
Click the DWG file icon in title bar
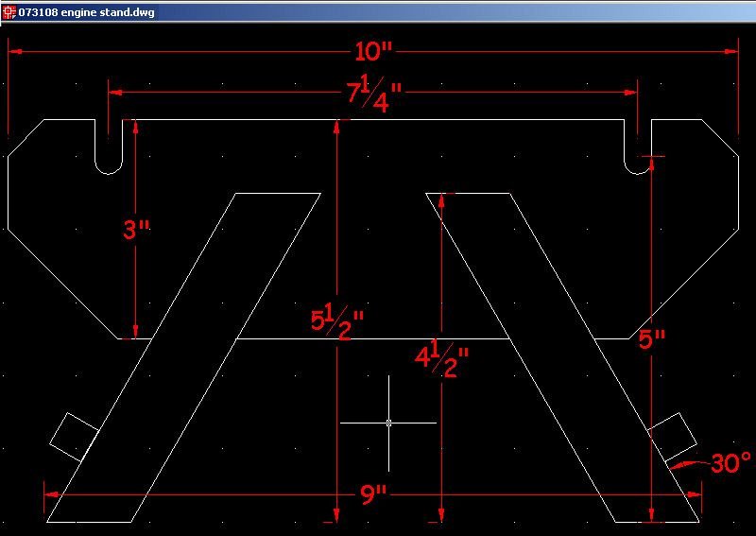[9, 11]
